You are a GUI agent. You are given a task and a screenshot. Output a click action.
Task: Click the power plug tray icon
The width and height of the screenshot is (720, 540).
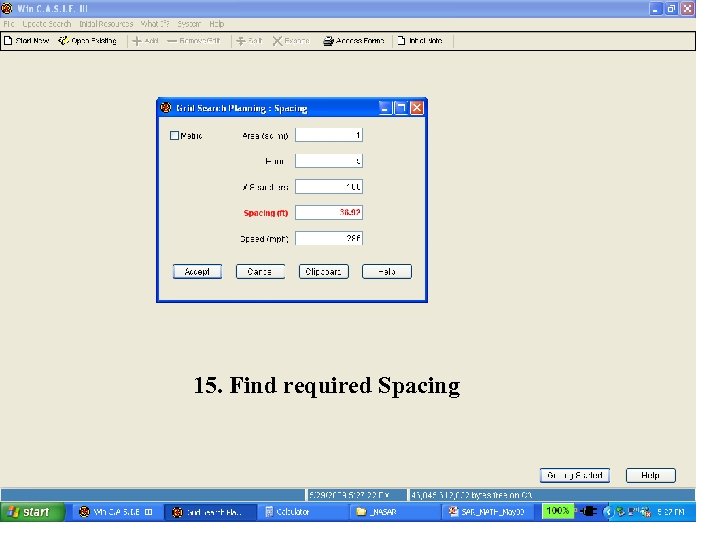click(x=588, y=511)
